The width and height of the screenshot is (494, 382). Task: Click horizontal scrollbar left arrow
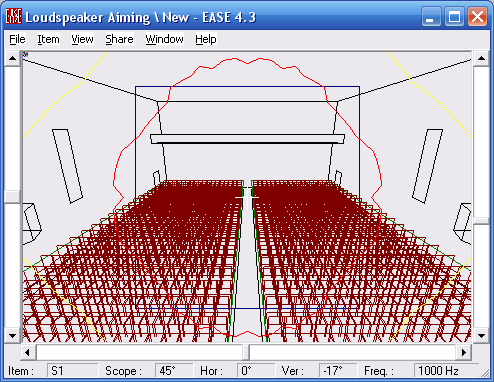pos(28,352)
